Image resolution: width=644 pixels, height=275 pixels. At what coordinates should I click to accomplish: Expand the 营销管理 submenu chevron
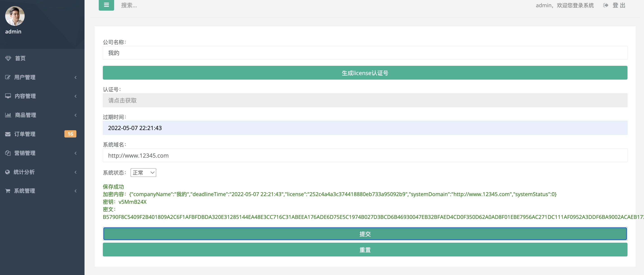75,153
